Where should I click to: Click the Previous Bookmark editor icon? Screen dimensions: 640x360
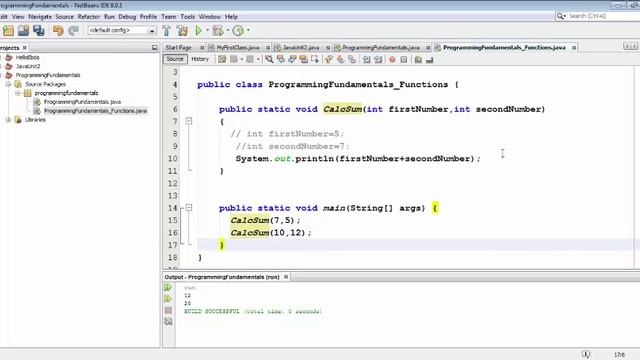(329, 60)
